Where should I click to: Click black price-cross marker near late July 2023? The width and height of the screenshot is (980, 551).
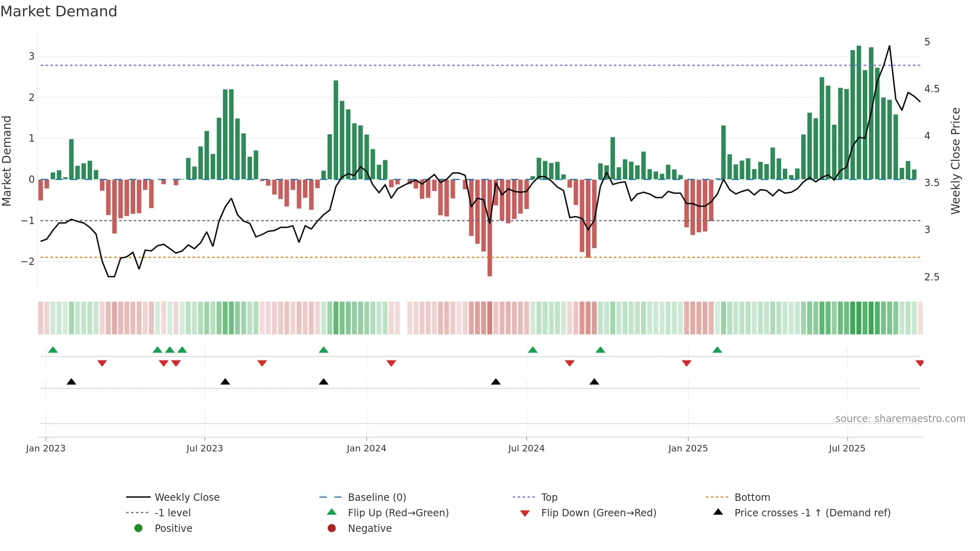tap(225, 382)
